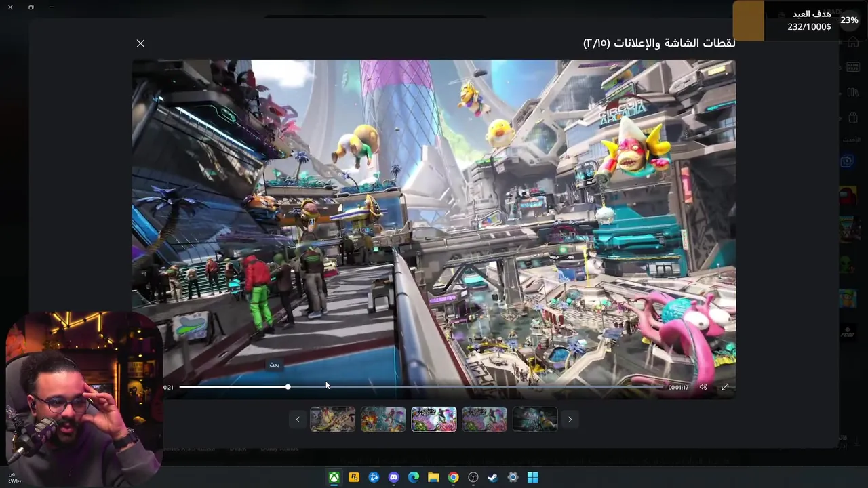Click the 00:01:17 duration label
The width and height of the screenshot is (868, 488).
(x=678, y=388)
